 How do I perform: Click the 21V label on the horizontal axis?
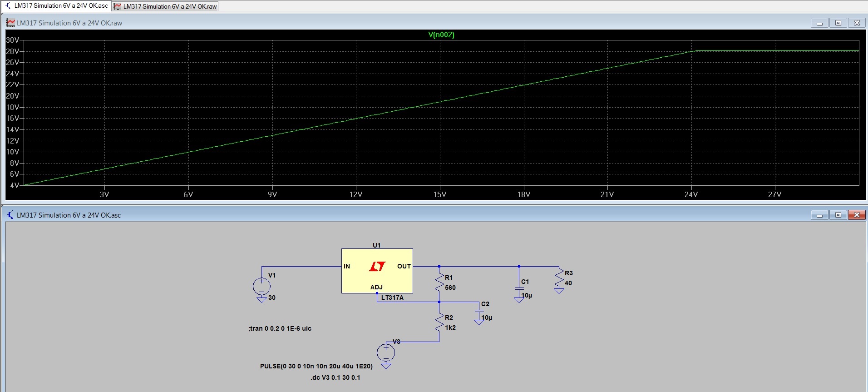tap(607, 194)
